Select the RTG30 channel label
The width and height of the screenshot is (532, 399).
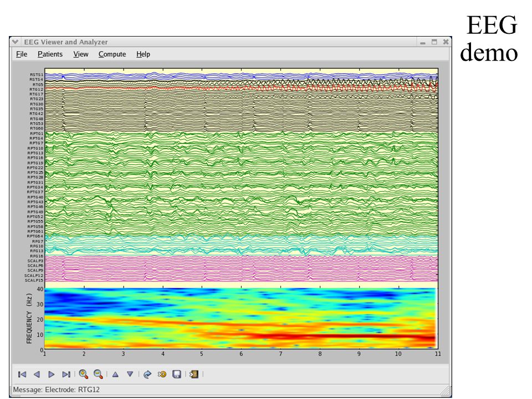coord(37,104)
